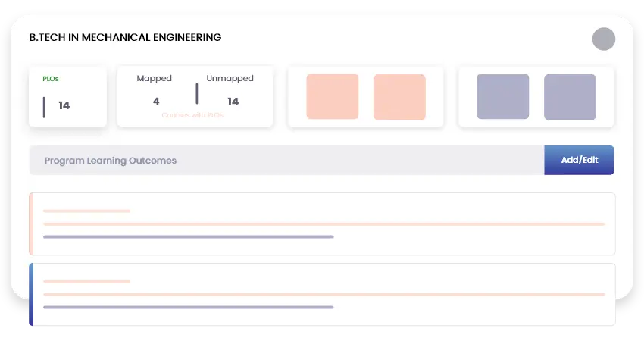Open the first outcome card with peach border
644x341 pixels.
pos(322,224)
